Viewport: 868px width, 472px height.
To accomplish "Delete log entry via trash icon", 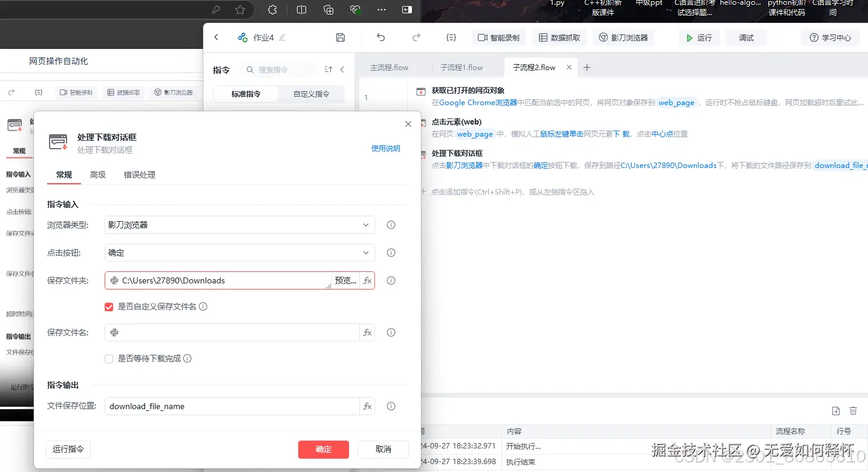I will tap(853, 410).
